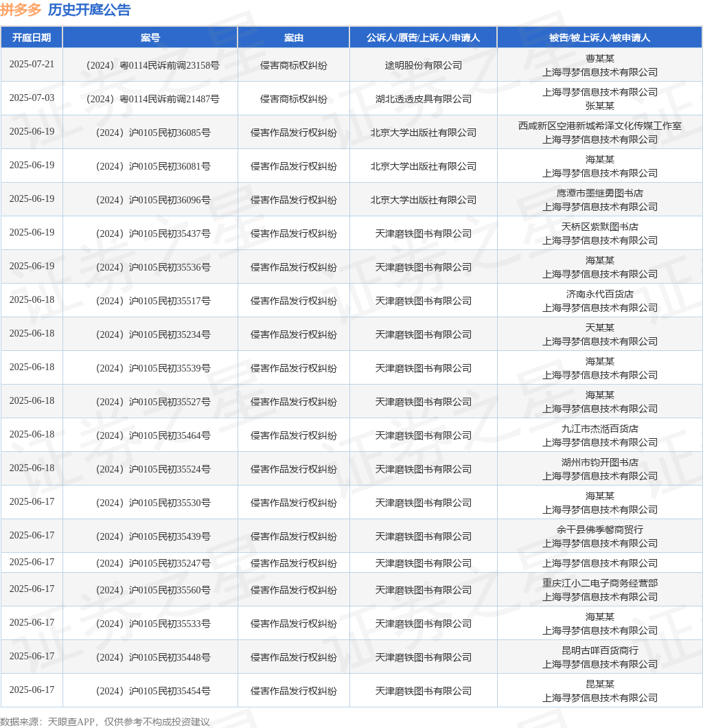Click the date in the 36081号 row
703x728 pixels.
click(32, 166)
